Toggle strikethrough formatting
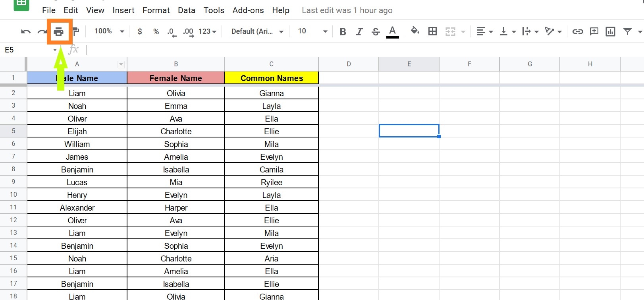The height and width of the screenshot is (300, 644). (x=376, y=31)
